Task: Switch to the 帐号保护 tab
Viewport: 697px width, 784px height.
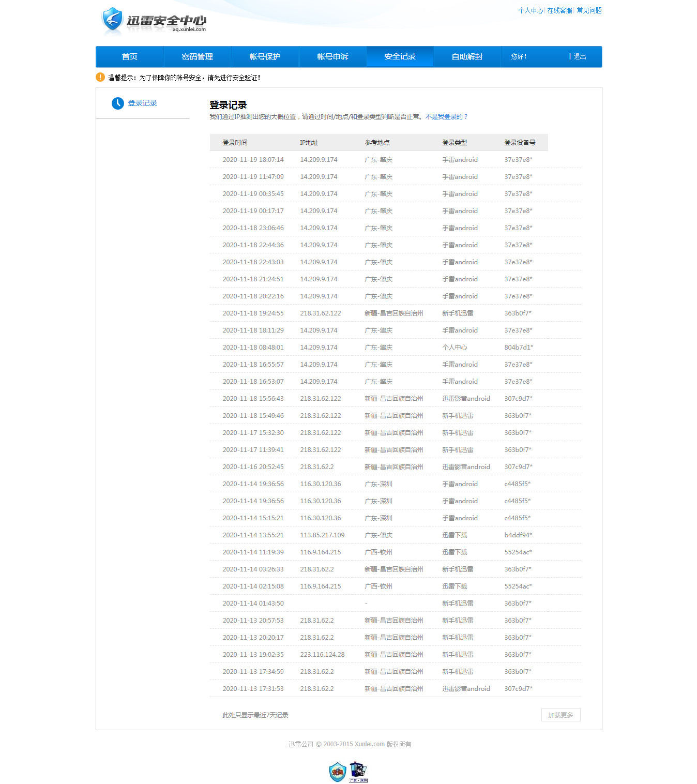Action: click(265, 57)
